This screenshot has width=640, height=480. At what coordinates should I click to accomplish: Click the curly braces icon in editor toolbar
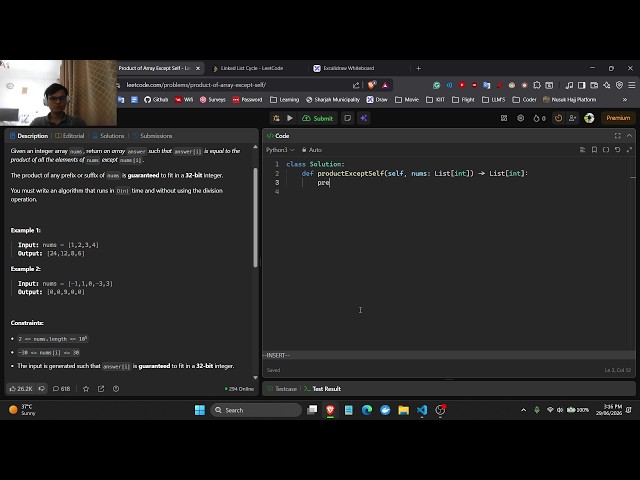click(x=606, y=150)
